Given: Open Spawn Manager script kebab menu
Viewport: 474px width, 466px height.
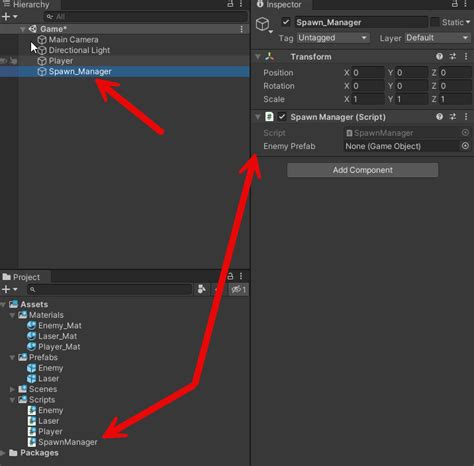Looking at the screenshot, I should pyautogui.click(x=466, y=117).
